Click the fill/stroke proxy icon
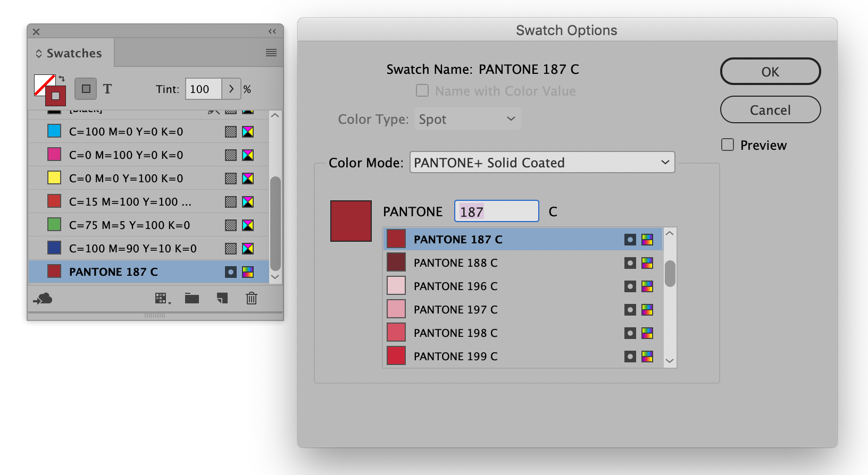The width and height of the screenshot is (868, 475). pos(50,90)
